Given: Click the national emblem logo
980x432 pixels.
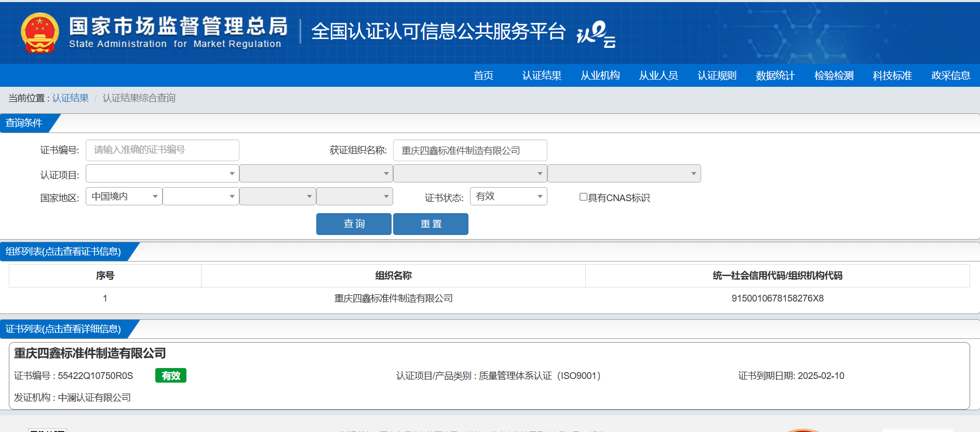Looking at the screenshot, I should click(39, 33).
